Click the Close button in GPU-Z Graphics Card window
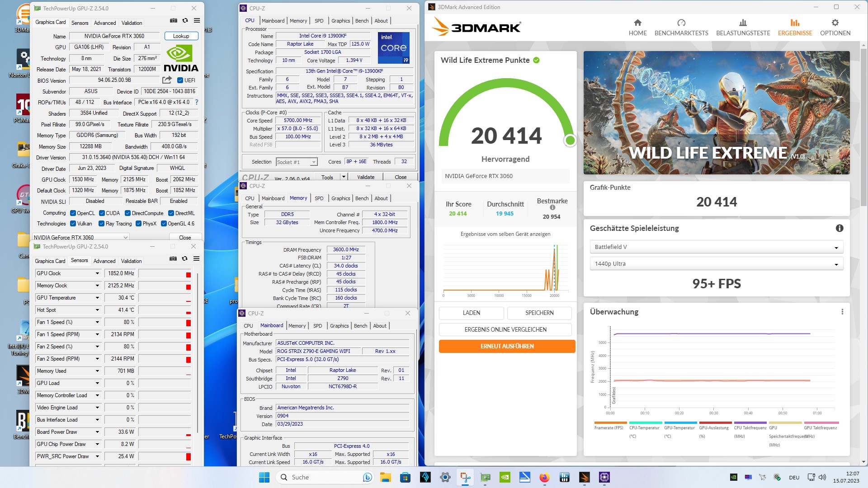868x488 pixels. [x=185, y=237]
